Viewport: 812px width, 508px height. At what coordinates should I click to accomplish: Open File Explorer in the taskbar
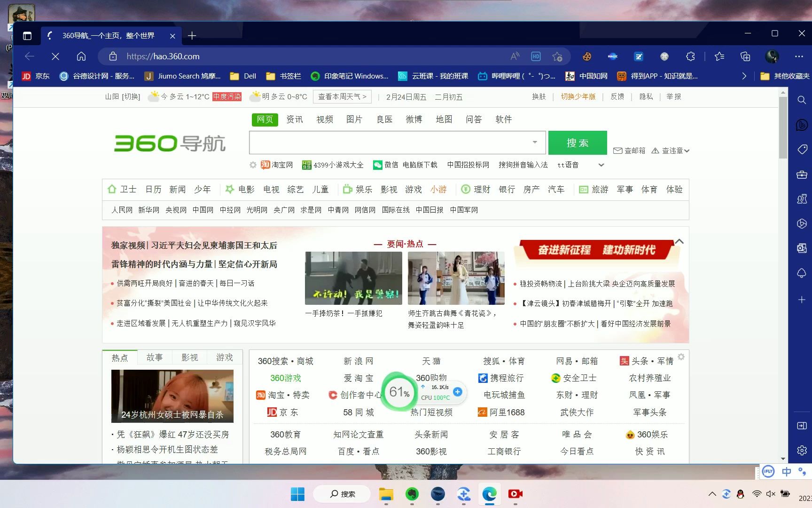tap(386, 494)
